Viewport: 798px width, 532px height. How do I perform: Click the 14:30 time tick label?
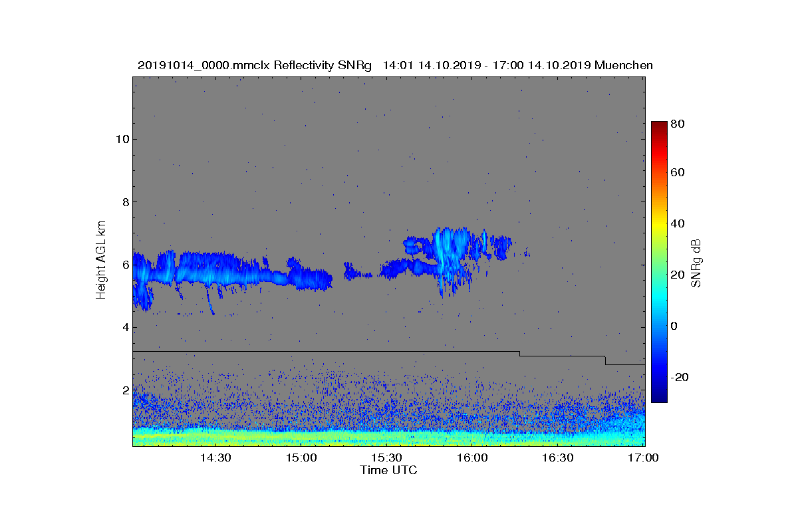point(215,458)
